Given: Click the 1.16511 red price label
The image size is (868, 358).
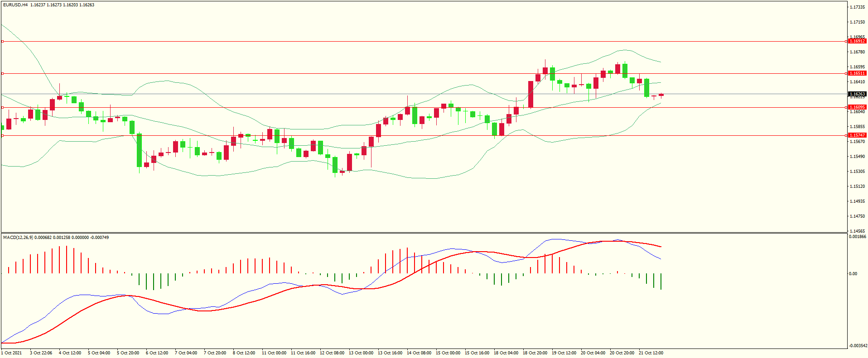Looking at the screenshot, I should pyautogui.click(x=857, y=73).
